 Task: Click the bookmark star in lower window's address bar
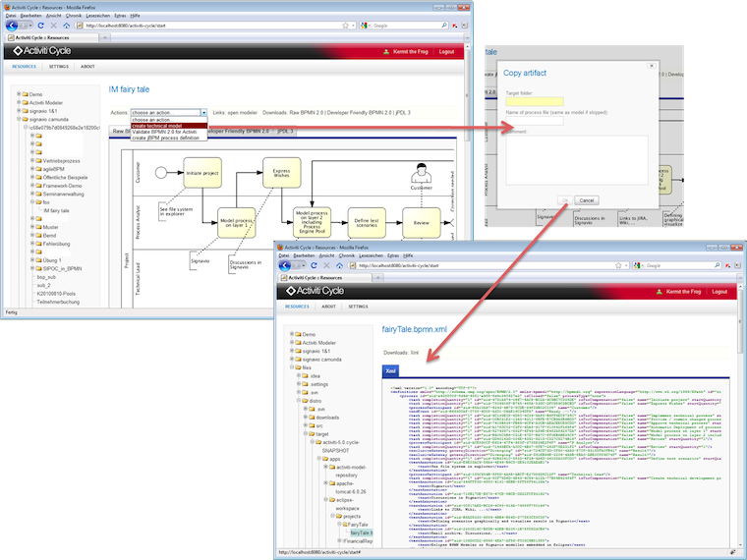(x=618, y=265)
